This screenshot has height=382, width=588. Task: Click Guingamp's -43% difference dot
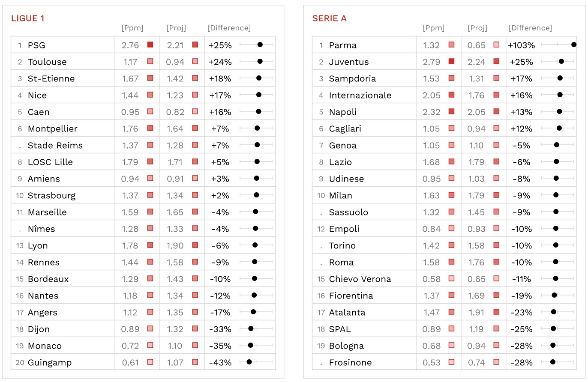249,362
